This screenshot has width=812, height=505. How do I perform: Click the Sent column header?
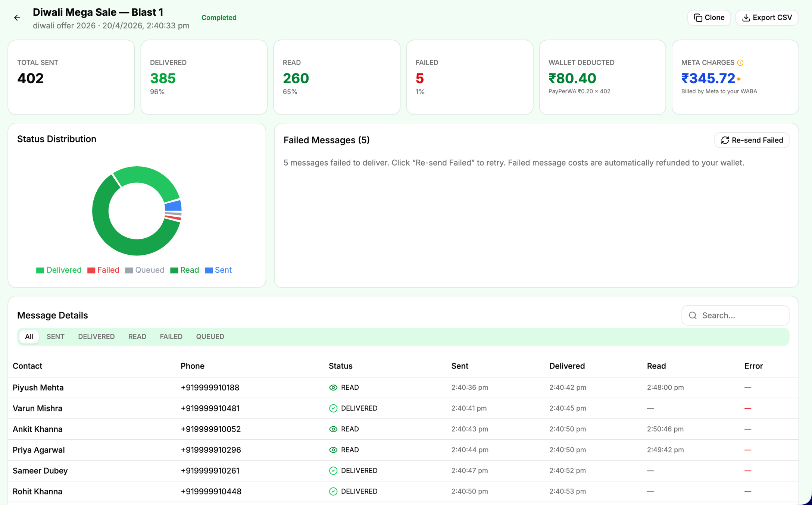[x=460, y=366]
